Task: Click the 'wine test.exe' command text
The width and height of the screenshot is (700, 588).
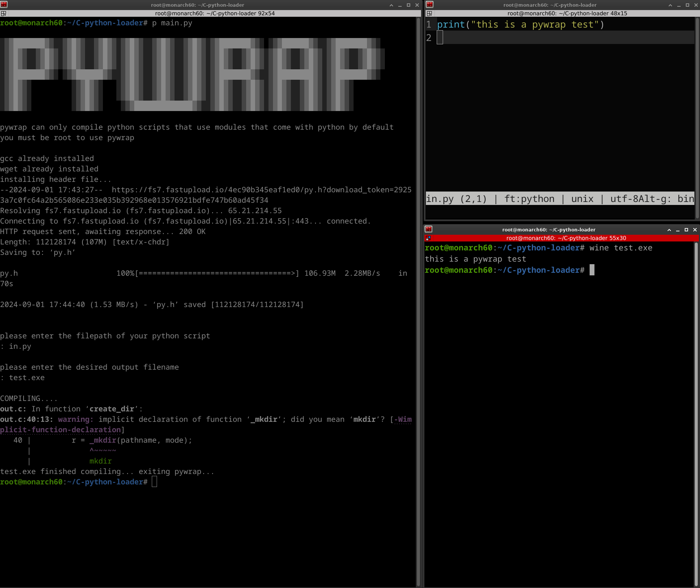Action: click(621, 248)
